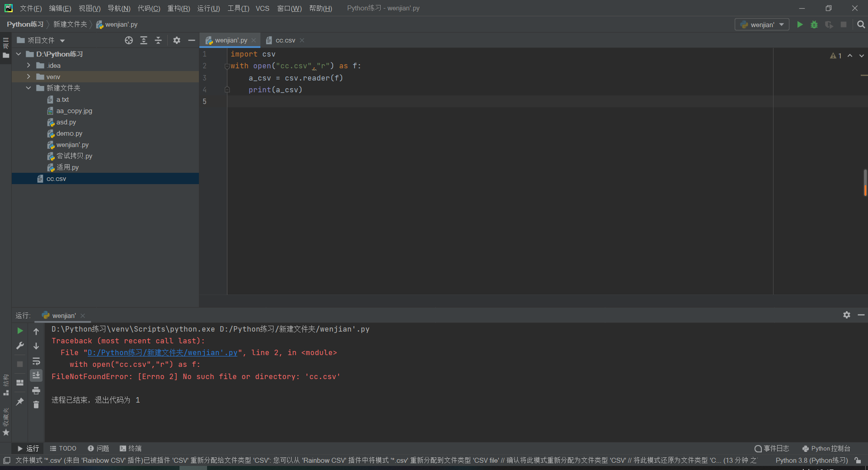Stop process icon in run panel
Screen dimensions: 868x470
click(20, 364)
